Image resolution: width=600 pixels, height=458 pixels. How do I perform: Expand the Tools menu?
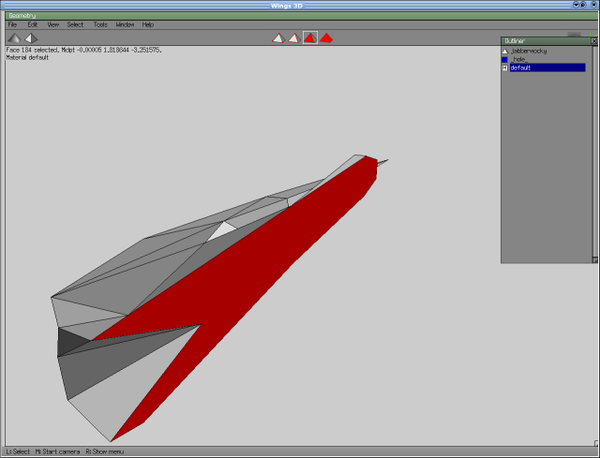click(x=100, y=24)
